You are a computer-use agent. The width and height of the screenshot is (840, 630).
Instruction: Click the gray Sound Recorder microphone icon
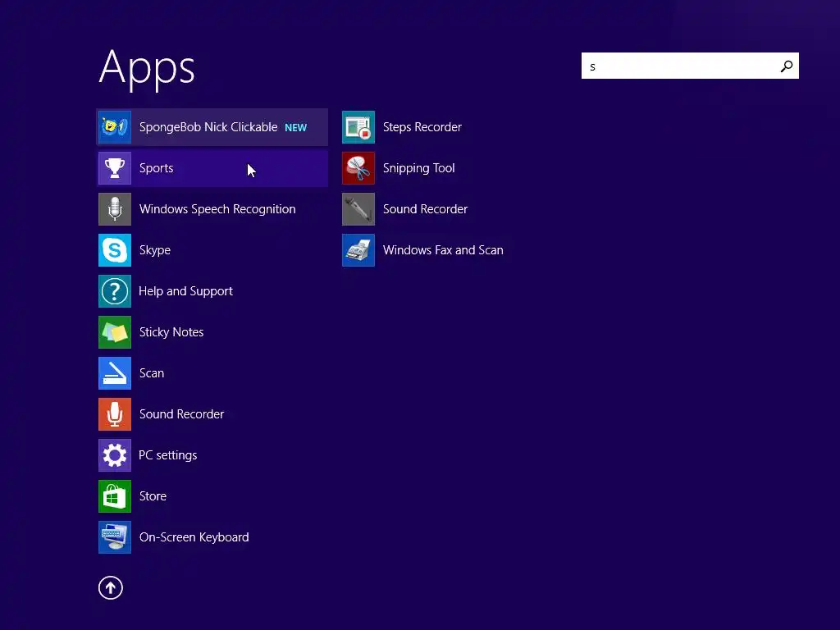tap(358, 209)
